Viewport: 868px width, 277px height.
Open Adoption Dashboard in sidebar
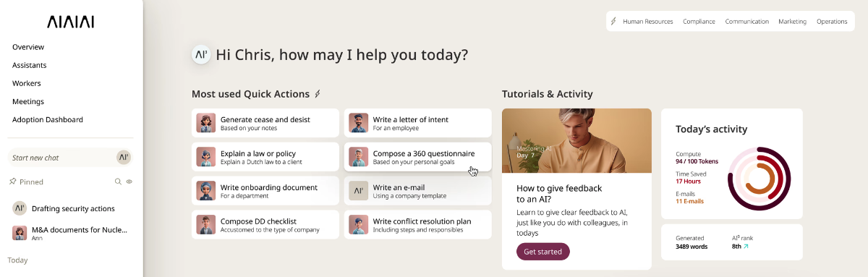(48, 119)
